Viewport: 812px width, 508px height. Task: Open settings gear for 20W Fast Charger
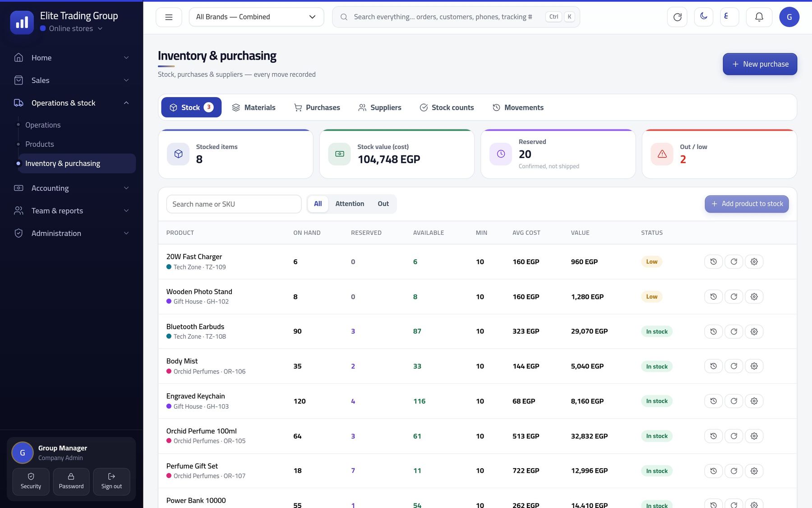(x=754, y=261)
